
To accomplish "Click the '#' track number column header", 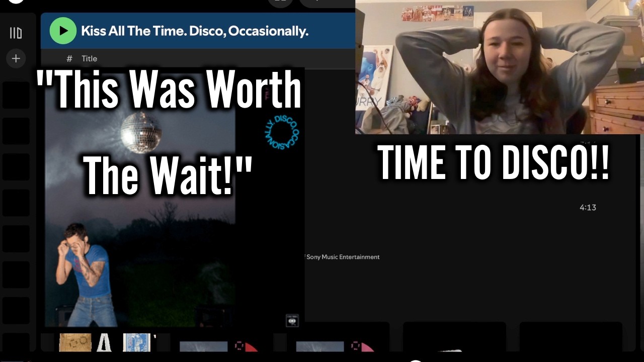I will 69,58.
